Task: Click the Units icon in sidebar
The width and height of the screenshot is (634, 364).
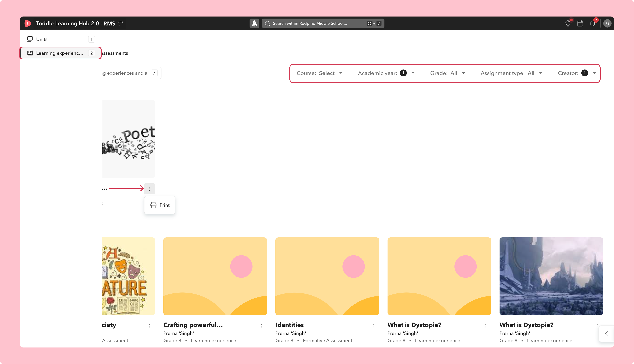Action: (x=30, y=39)
